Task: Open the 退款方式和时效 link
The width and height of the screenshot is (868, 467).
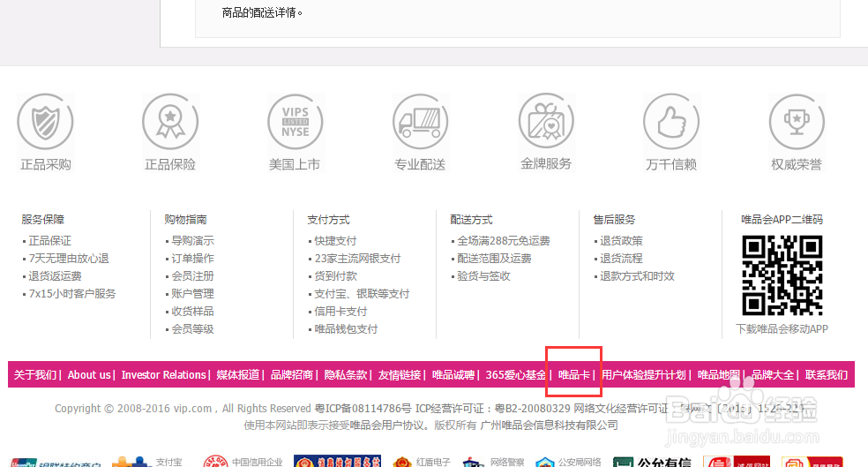Action: 637,276
